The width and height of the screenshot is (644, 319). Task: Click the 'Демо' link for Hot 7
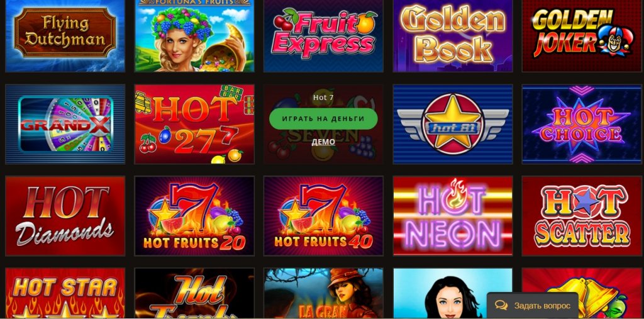point(323,142)
